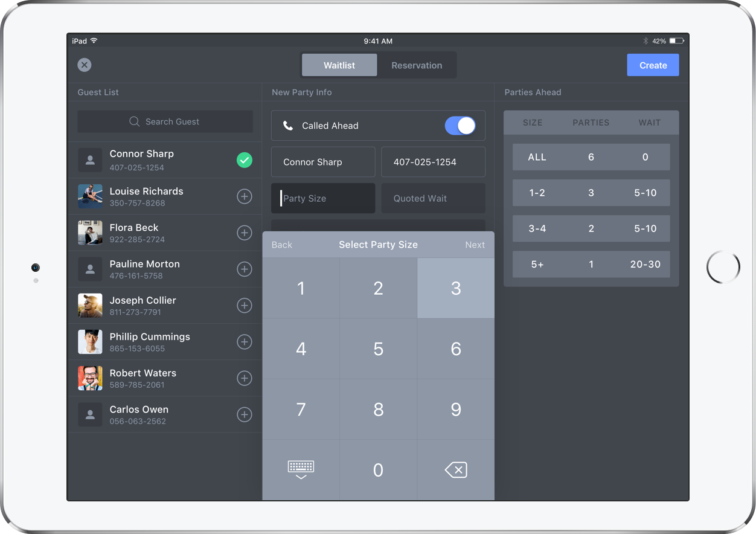Open Robert Waters' profile photo

pos(90,378)
